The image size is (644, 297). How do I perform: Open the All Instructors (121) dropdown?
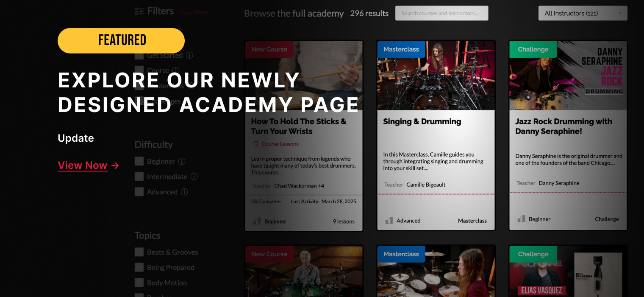pyautogui.click(x=583, y=13)
